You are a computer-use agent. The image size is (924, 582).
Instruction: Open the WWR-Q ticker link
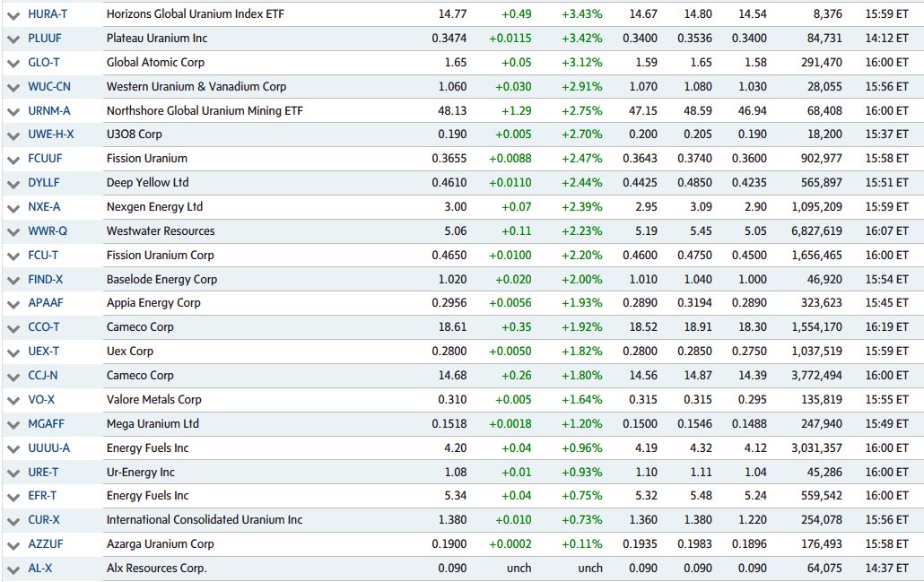48,230
